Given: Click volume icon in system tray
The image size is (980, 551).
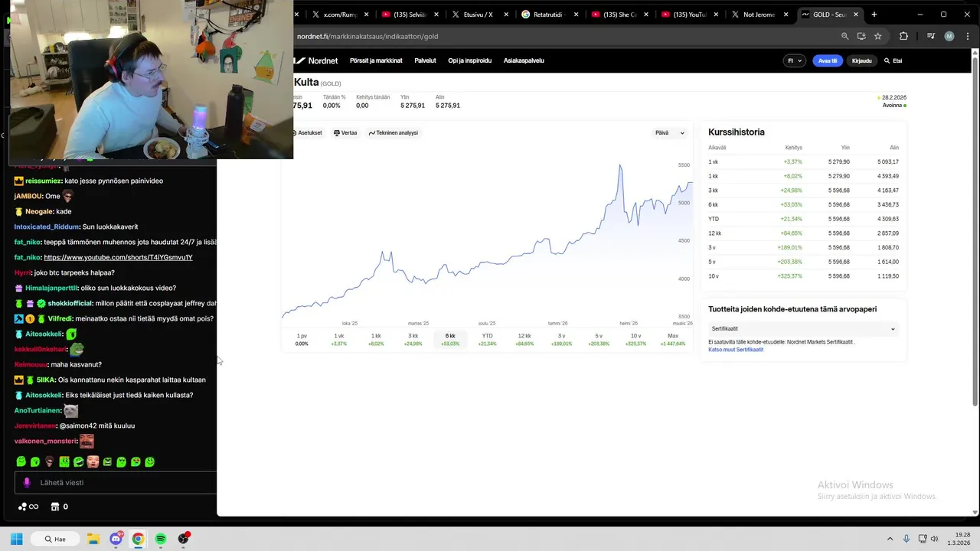Looking at the screenshot, I should (934, 539).
